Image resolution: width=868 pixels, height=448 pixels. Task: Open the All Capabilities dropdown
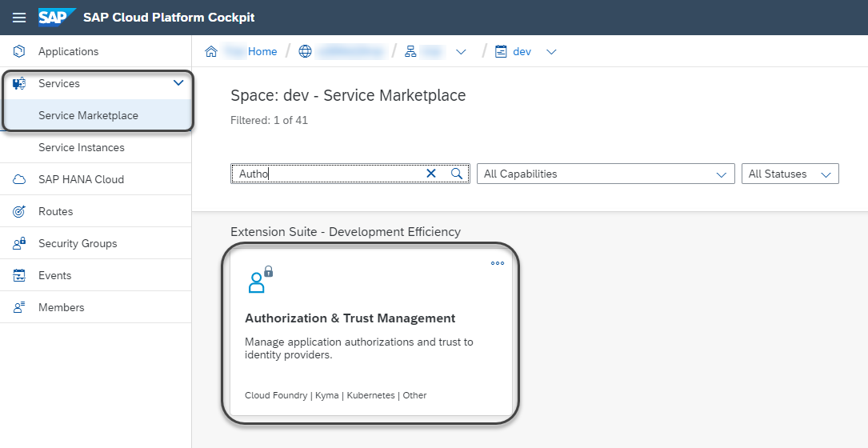click(x=606, y=174)
